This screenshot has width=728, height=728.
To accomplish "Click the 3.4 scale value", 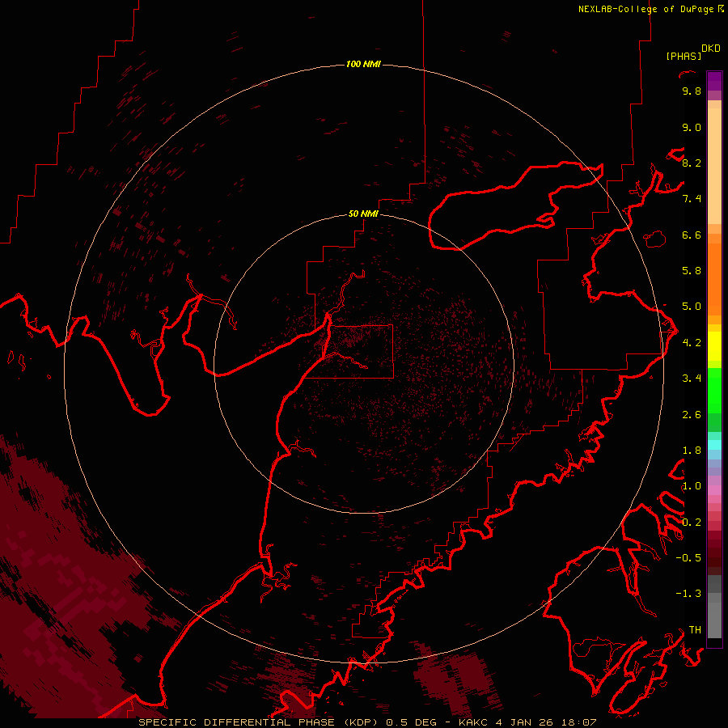I will point(692,379).
